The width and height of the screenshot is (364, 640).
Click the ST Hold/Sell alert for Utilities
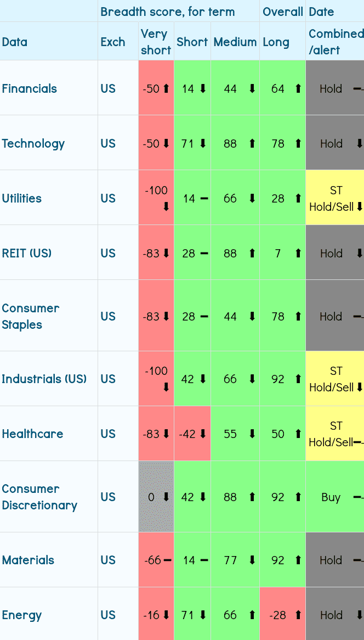pos(332,198)
